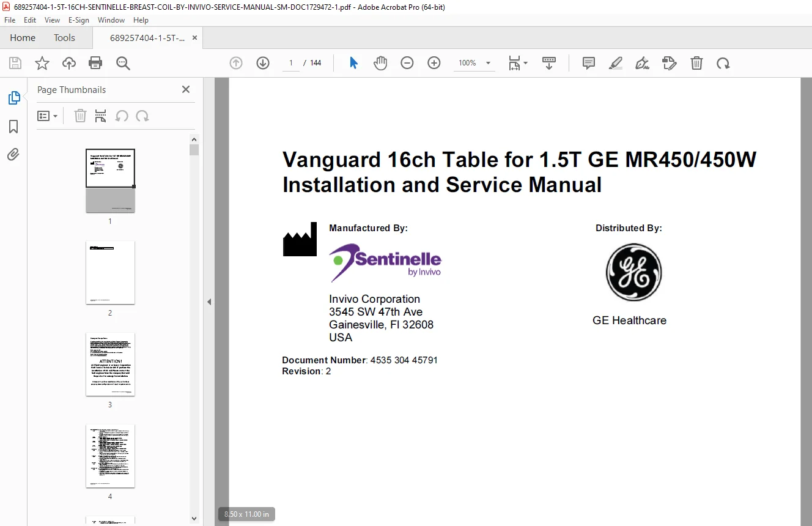Go to the next page with down arrow
The width and height of the screenshot is (812, 526).
(x=263, y=63)
